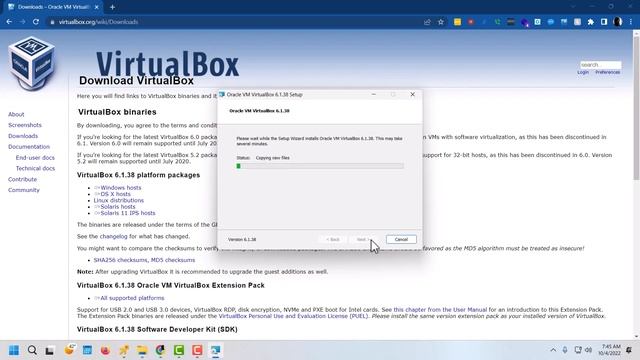Bookmark this page with the star icon
The height and width of the screenshot is (360, 640).
click(x=441, y=22)
